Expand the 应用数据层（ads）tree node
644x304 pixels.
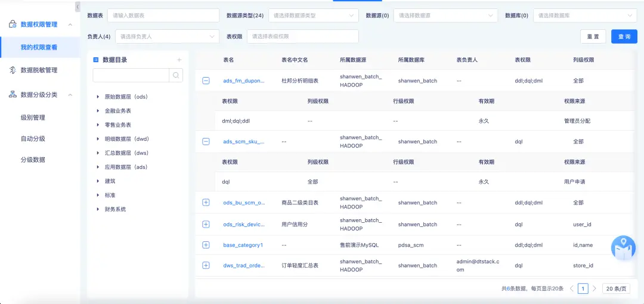pos(98,167)
